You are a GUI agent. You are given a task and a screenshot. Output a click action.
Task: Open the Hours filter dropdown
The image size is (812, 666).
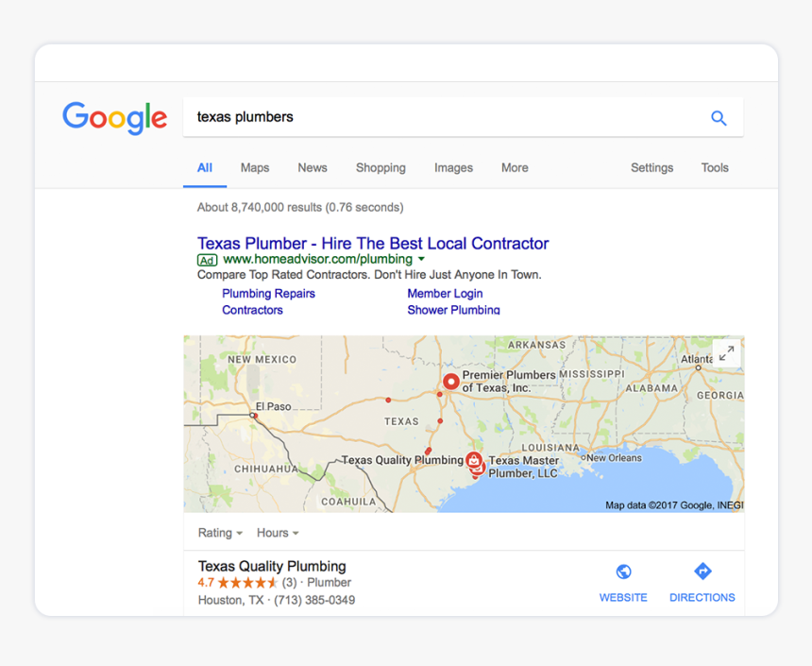tap(277, 533)
